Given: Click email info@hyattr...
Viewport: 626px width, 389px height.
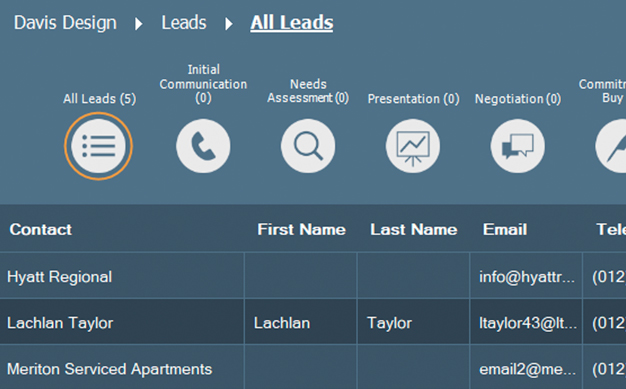Looking at the screenshot, I should coord(526,276).
